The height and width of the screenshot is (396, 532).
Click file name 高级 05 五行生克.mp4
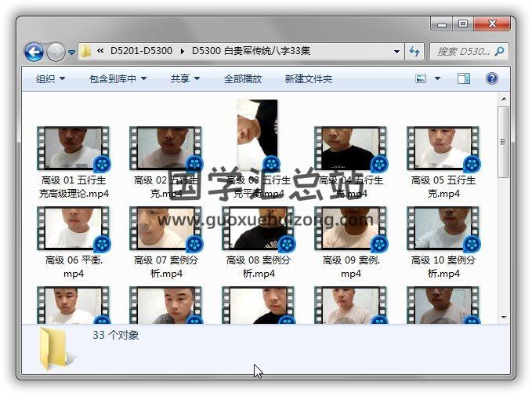[443, 187]
